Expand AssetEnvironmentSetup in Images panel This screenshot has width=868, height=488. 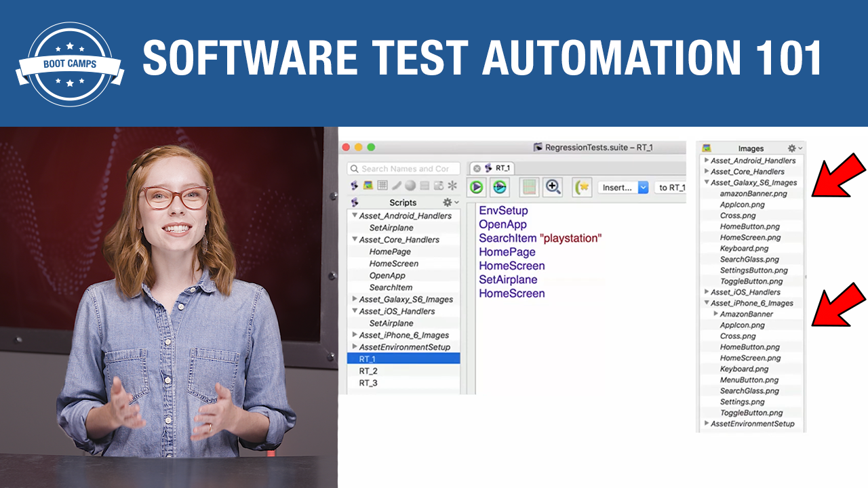[x=707, y=424]
